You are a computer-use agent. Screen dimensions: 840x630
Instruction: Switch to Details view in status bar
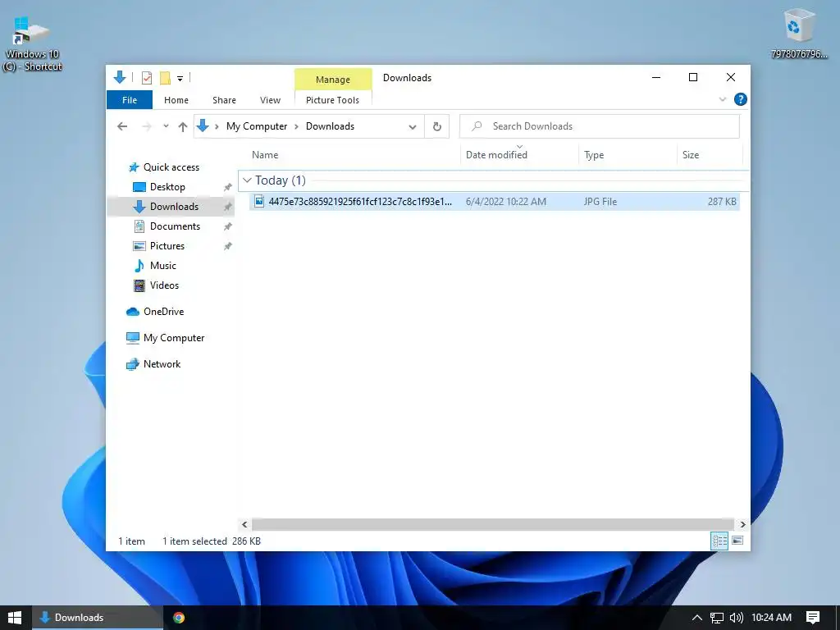point(719,541)
